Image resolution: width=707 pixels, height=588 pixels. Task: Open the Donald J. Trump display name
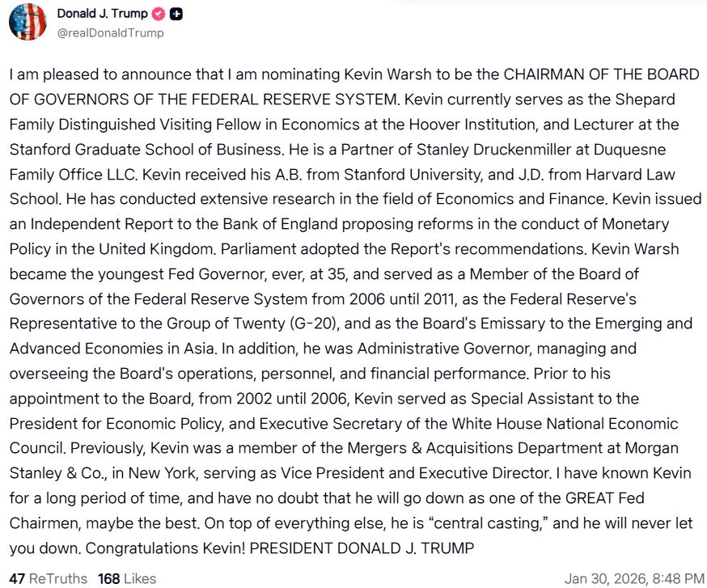pos(102,14)
